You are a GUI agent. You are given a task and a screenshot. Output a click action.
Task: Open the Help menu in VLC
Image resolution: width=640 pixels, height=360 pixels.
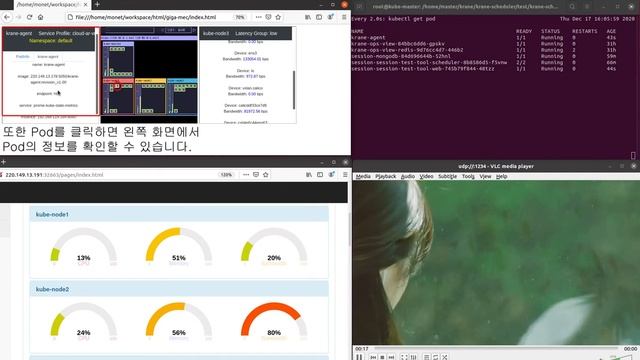(501, 176)
